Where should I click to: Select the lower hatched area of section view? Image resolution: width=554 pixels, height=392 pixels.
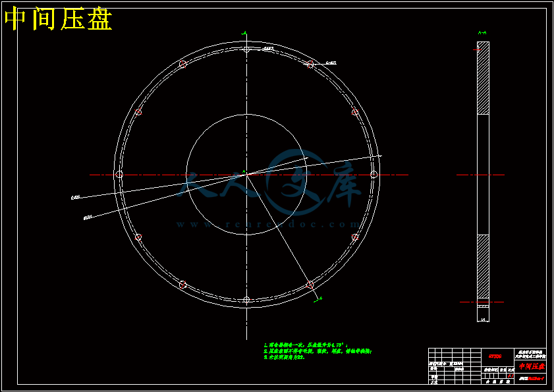pyautogui.click(x=484, y=267)
